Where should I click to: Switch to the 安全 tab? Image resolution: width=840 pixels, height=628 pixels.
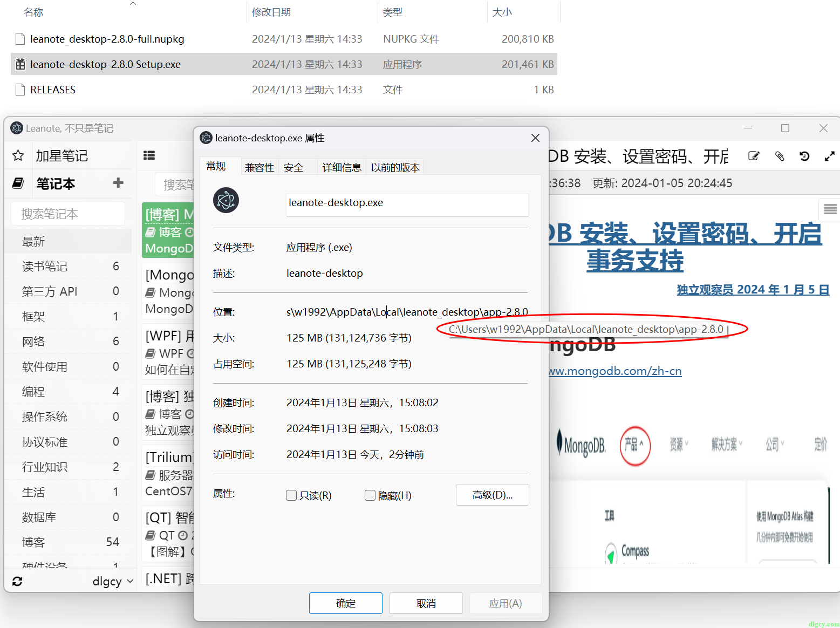[x=293, y=167]
